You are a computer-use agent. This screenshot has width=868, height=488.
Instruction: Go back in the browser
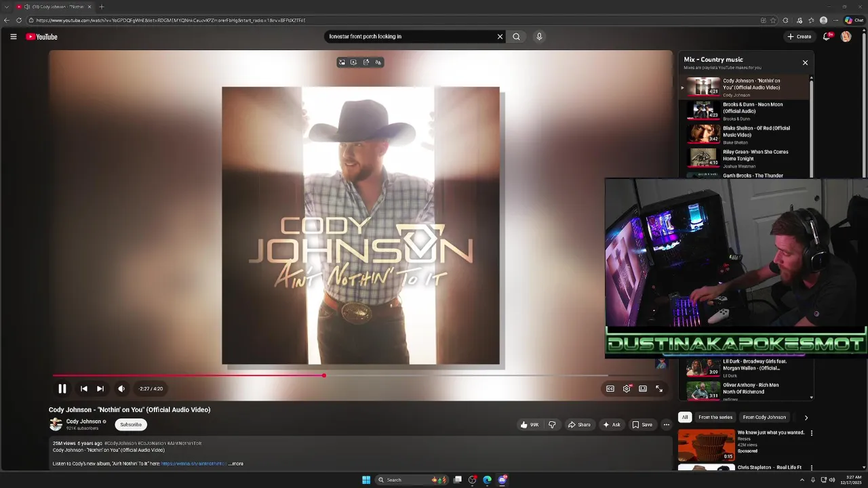tap(7, 20)
